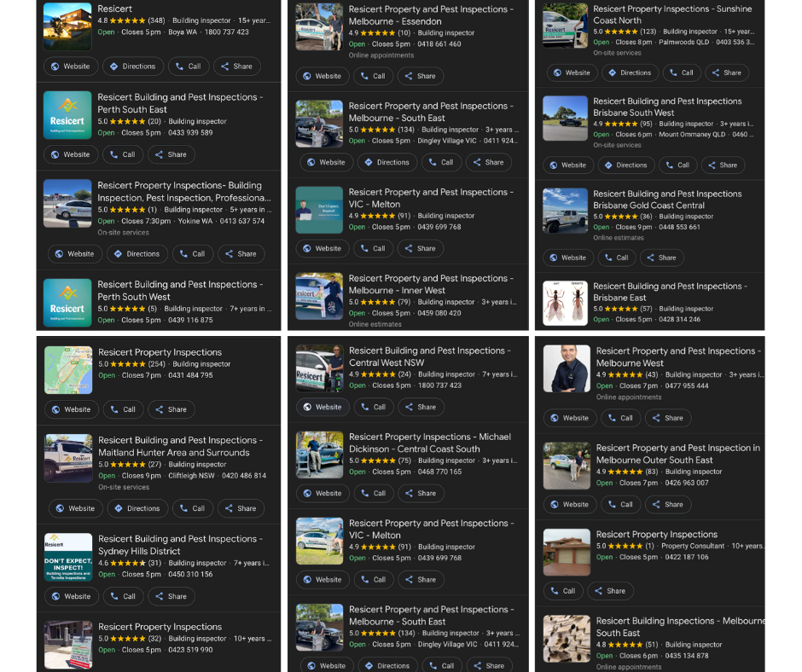The height and width of the screenshot is (672, 802).
Task: Open Melbourne - Inner West listing title
Action: [x=431, y=284]
